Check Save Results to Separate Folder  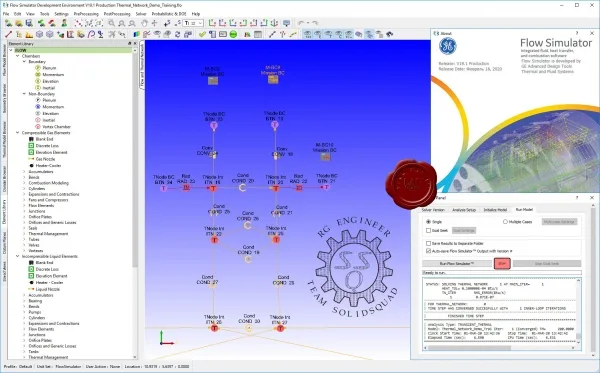point(428,243)
